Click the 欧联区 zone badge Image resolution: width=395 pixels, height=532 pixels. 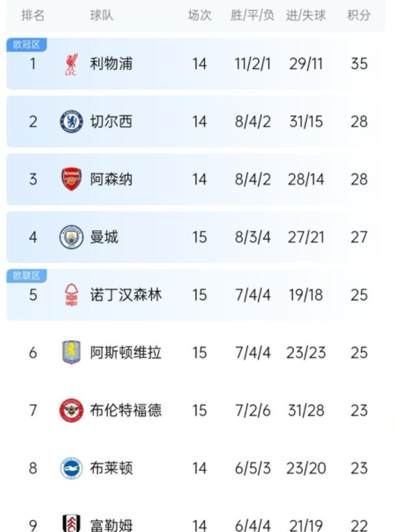coord(26,276)
